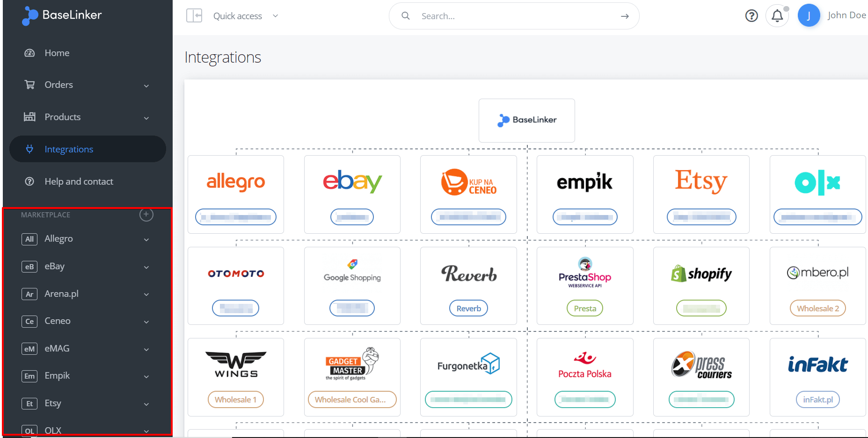
Task: Open notifications bell icon
Action: click(x=777, y=16)
